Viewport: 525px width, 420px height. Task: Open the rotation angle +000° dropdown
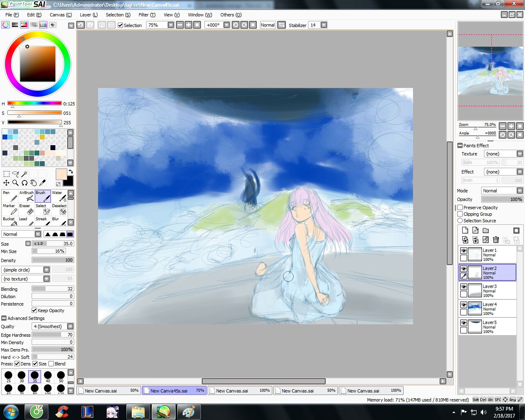[x=226, y=25]
